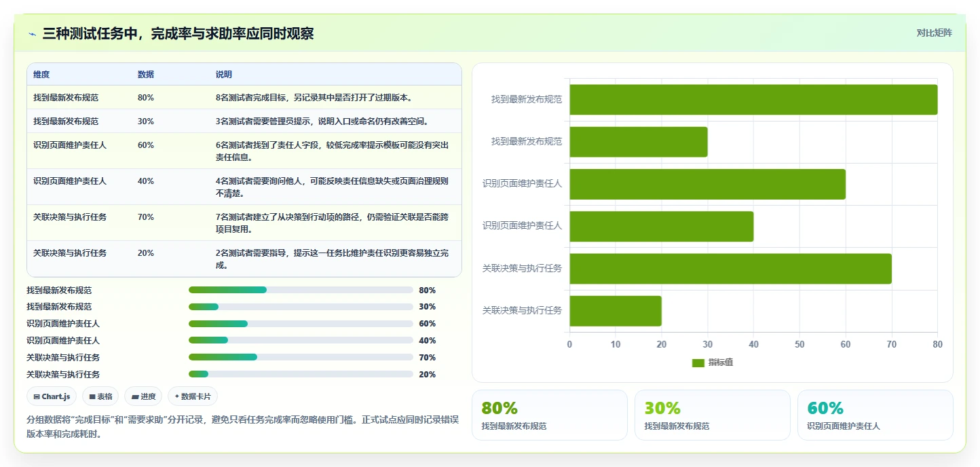The width and height of the screenshot is (980, 467).
Task: Toggle the 指标值 legend entry in the chart
Action: (713, 362)
